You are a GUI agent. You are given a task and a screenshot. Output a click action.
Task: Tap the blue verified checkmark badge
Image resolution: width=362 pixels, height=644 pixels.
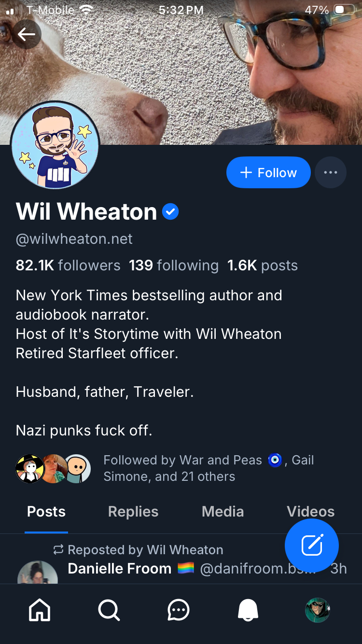tap(170, 211)
